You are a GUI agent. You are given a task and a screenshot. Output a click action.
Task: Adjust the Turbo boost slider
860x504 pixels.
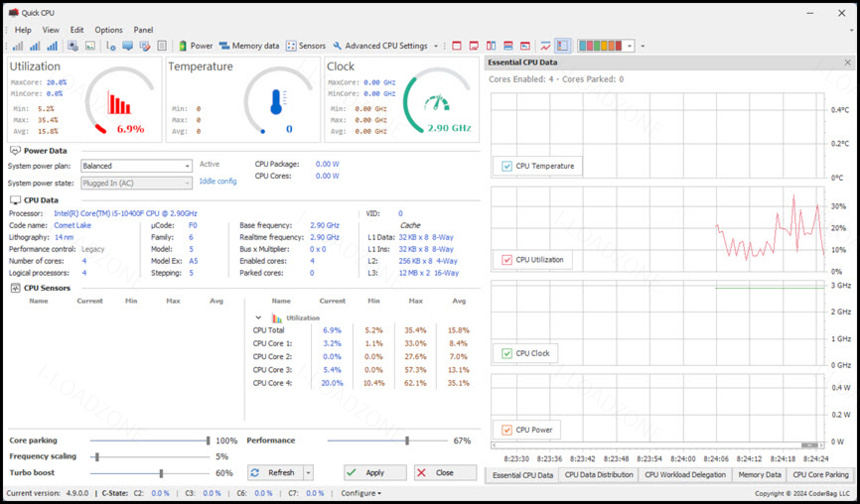149,473
